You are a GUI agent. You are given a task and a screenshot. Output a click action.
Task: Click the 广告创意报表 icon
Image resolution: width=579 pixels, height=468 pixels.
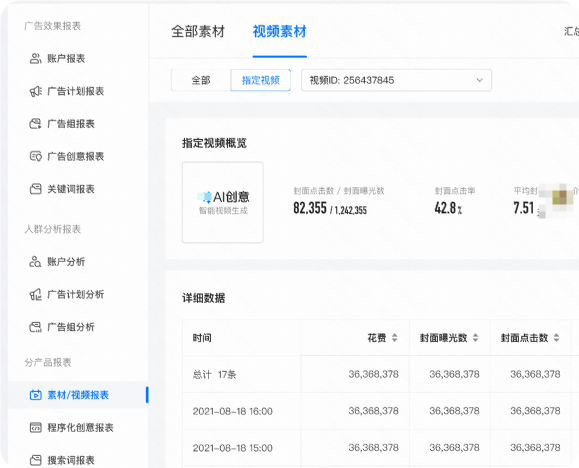pyautogui.click(x=35, y=156)
